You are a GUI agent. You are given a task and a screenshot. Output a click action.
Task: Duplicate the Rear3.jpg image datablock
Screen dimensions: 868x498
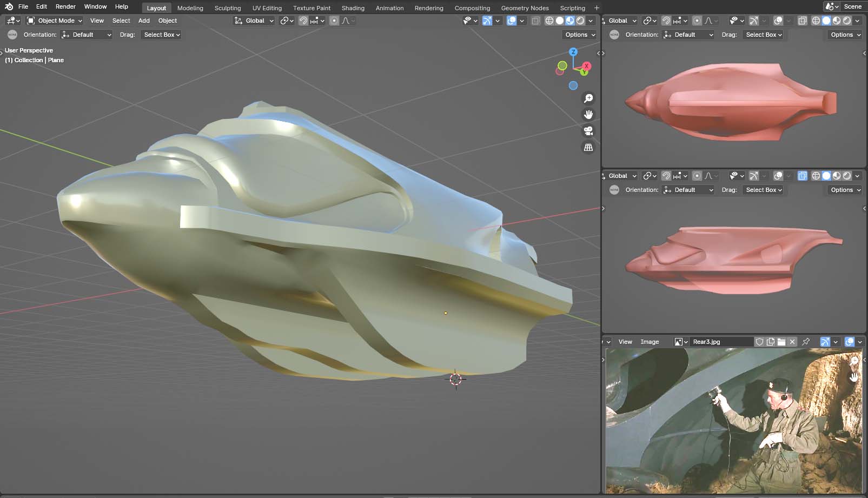[770, 342]
